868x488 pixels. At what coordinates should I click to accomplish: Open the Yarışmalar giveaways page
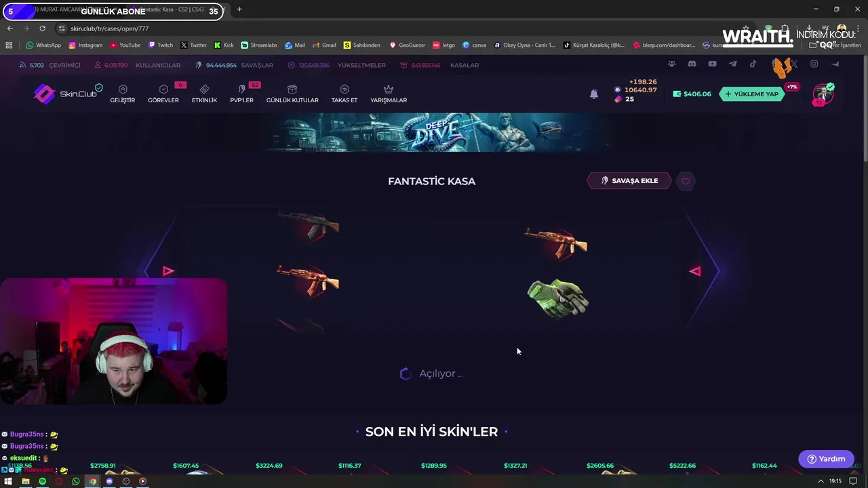click(x=389, y=94)
